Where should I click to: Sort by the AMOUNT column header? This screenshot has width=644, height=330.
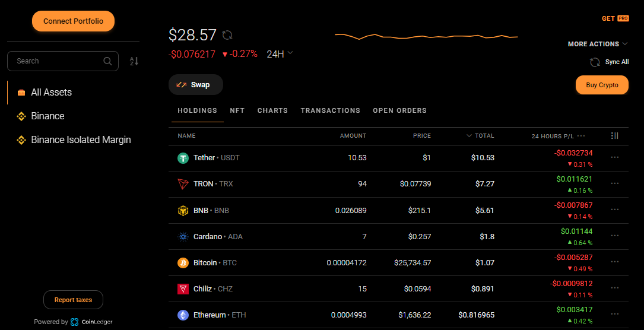(353, 135)
